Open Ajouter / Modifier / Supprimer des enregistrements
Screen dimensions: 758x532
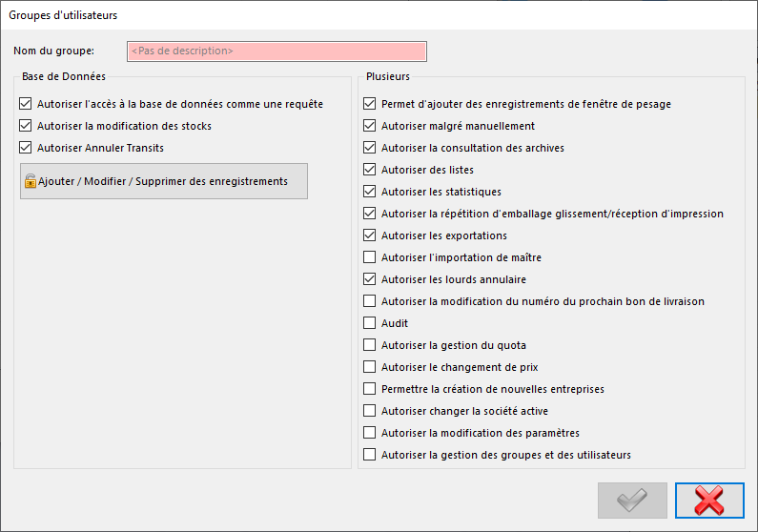pos(164,181)
